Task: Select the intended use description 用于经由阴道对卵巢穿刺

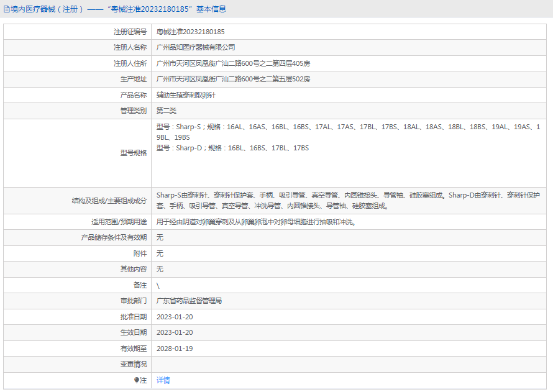Action: (257, 222)
